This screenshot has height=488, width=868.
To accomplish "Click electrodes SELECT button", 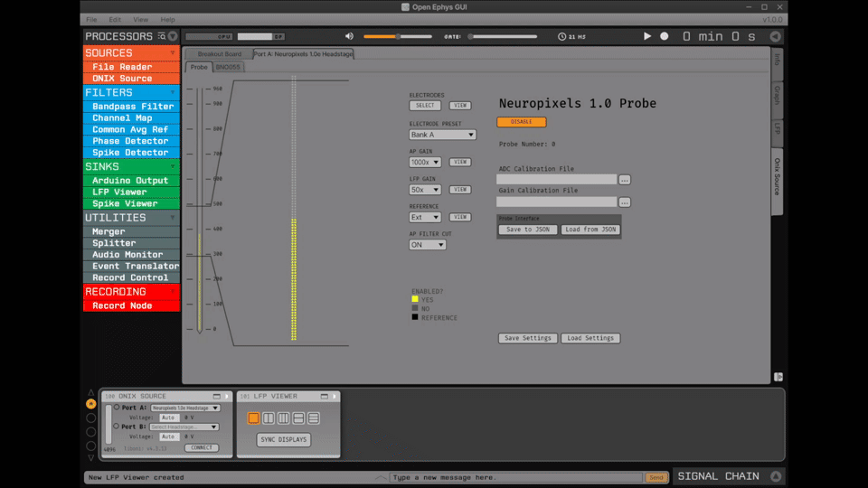I will point(425,105).
